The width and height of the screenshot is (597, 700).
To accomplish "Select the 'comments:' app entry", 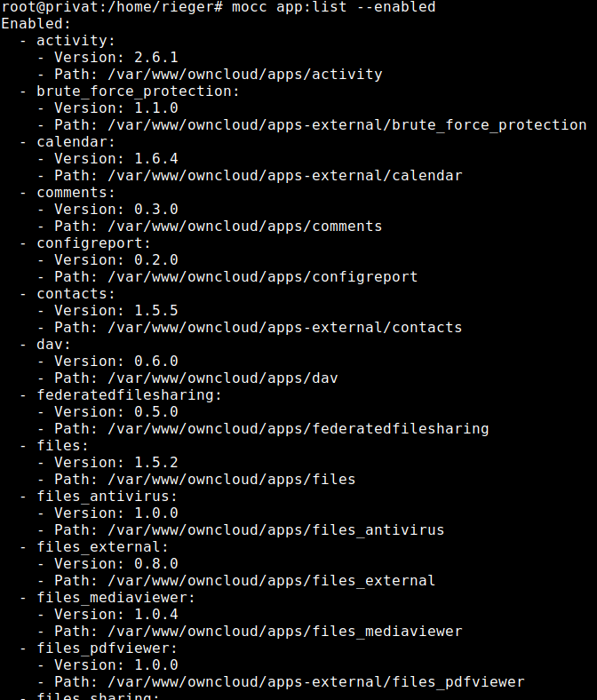I will 76,193.
